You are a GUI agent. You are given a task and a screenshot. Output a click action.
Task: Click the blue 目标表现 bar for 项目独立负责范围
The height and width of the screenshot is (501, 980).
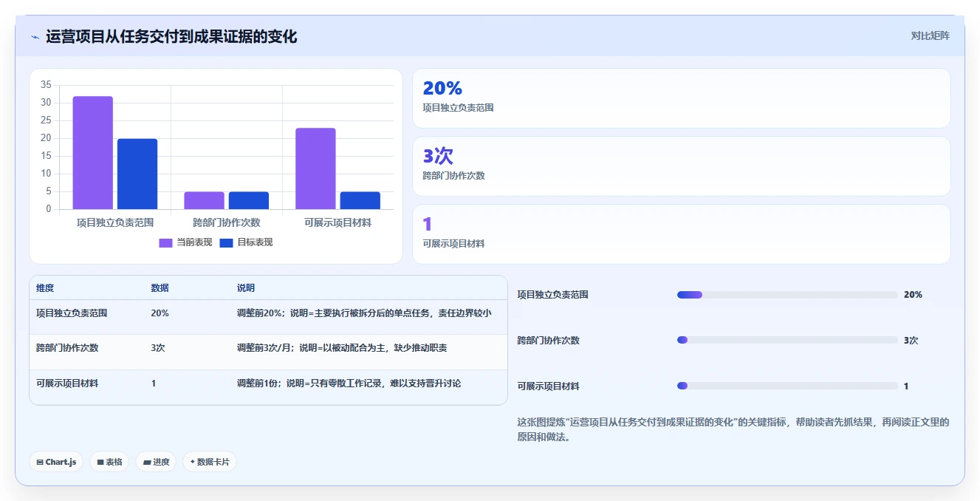pos(137,174)
